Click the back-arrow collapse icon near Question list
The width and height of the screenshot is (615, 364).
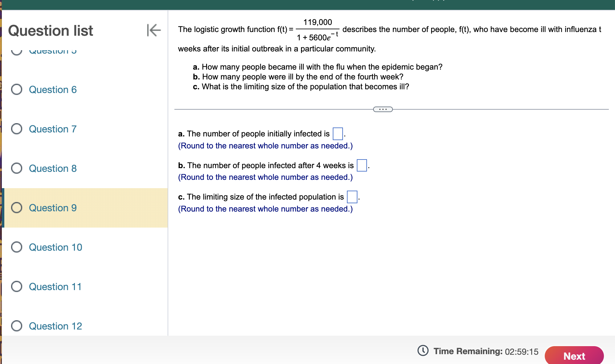tap(154, 30)
